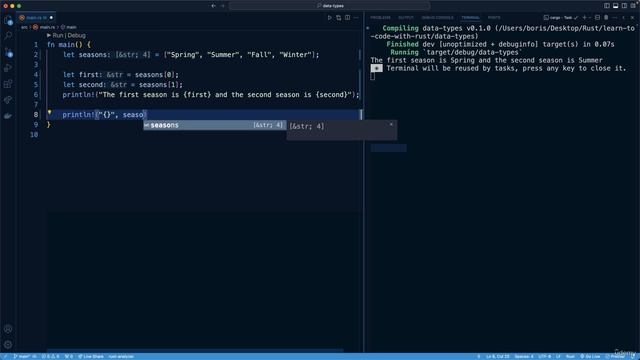
Task: Select the cargo task terminal label
Action: click(560, 18)
